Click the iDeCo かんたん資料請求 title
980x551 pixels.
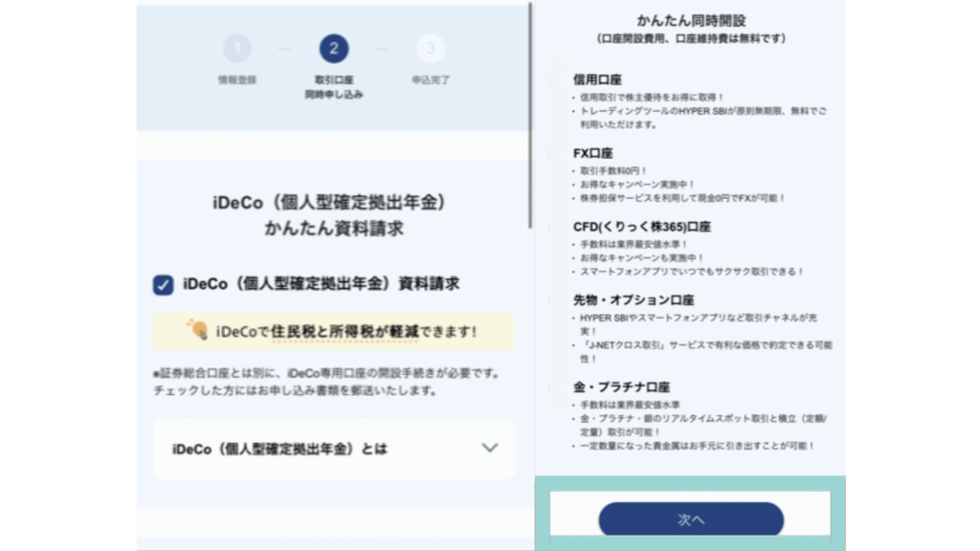pos(331,216)
